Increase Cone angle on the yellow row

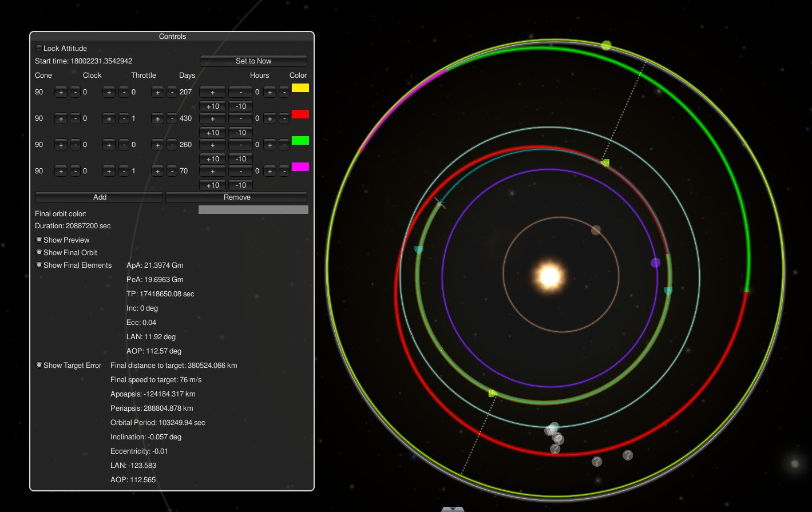click(61, 92)
